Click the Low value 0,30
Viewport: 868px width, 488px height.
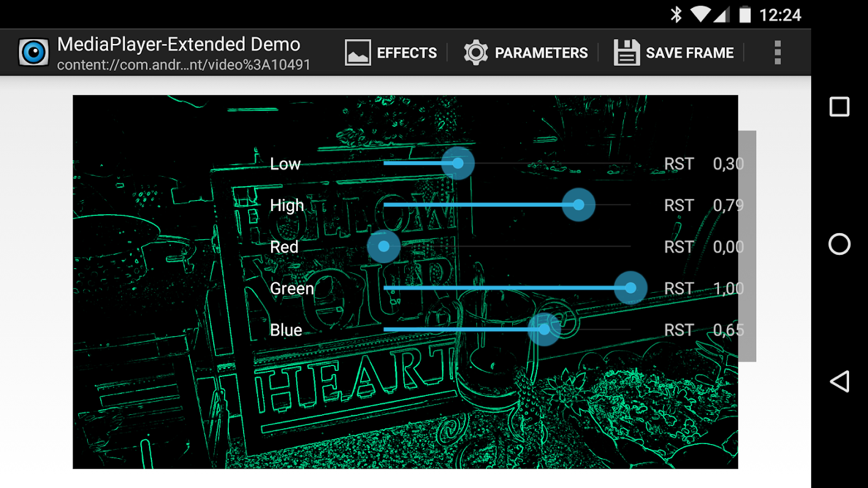(728, 164)
